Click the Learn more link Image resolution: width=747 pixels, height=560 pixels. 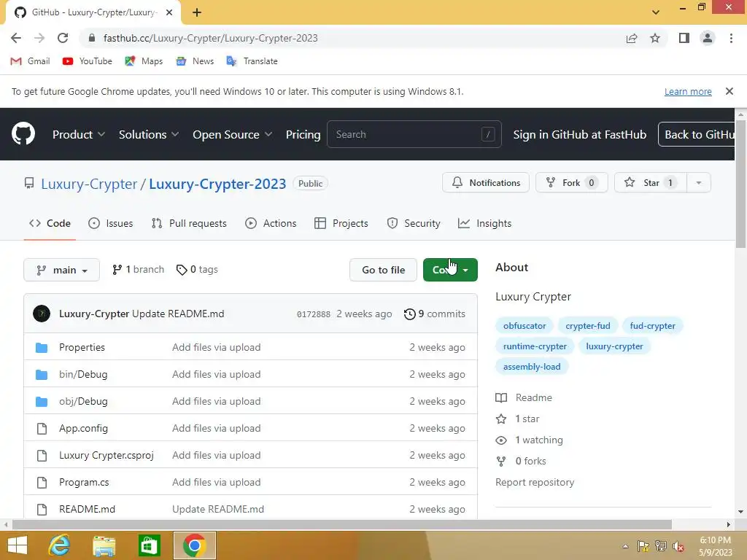(688, 91)
